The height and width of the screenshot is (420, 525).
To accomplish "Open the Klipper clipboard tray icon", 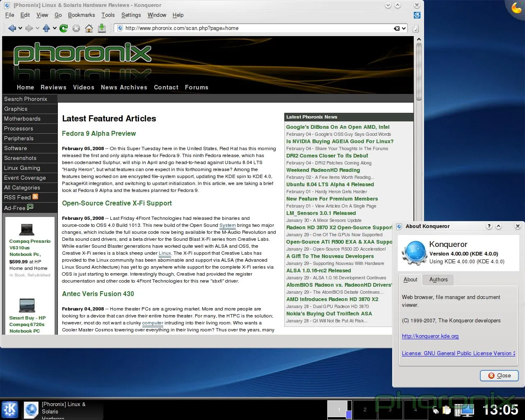I will (x=446, y=409).
